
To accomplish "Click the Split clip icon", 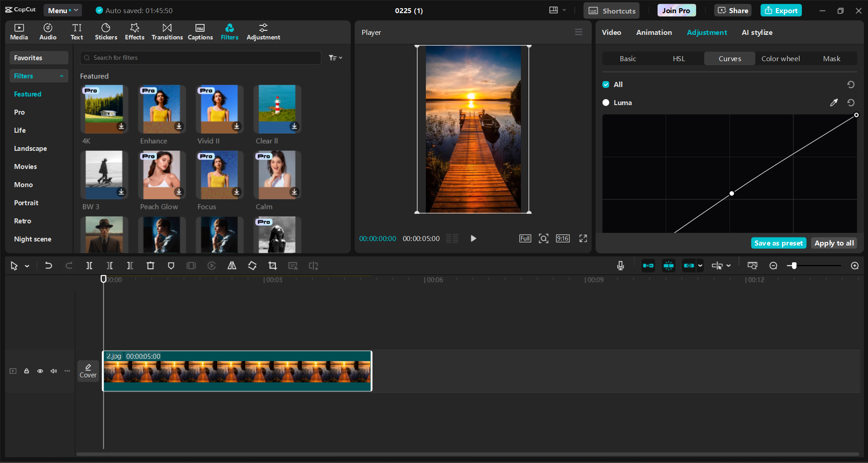I will tap(89, 265).
